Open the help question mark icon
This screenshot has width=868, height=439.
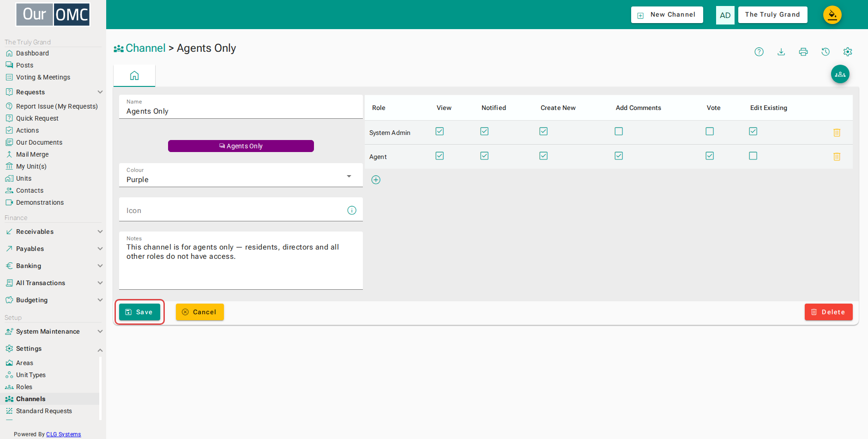coord(759,52)
